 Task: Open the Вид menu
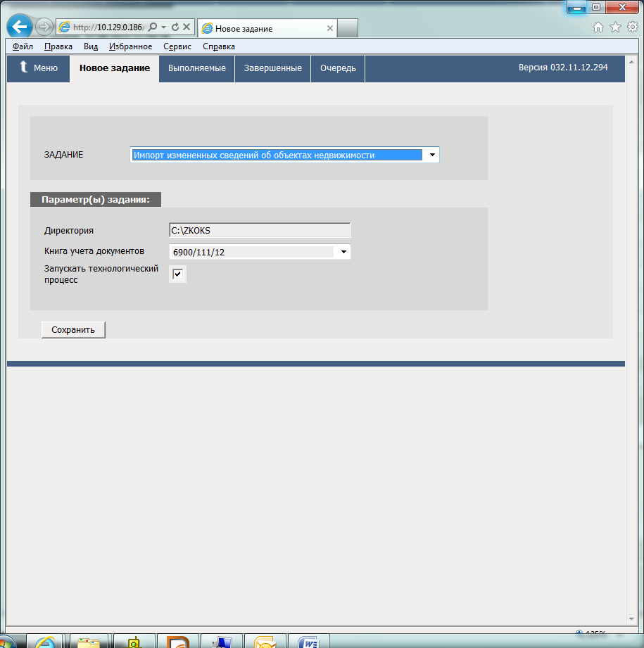(91, 46)
